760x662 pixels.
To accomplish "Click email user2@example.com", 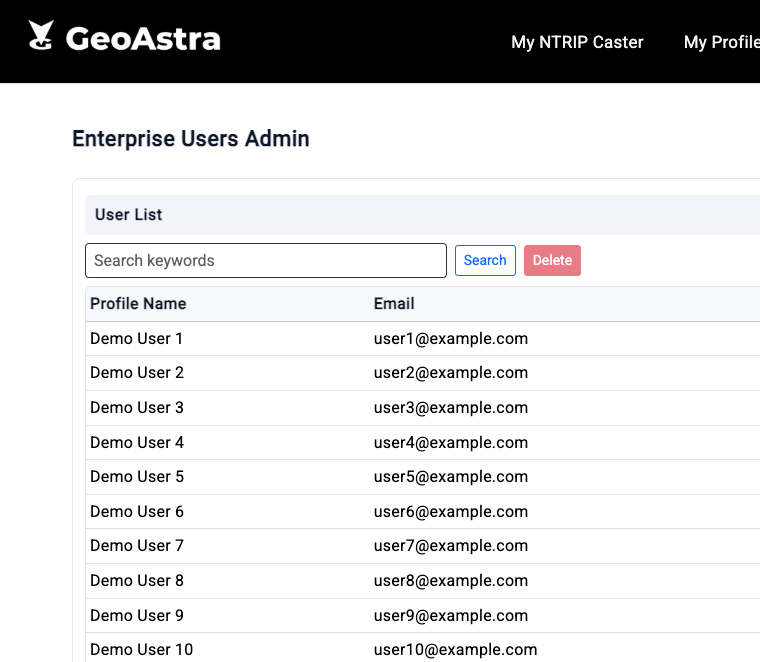I will 450,373.
